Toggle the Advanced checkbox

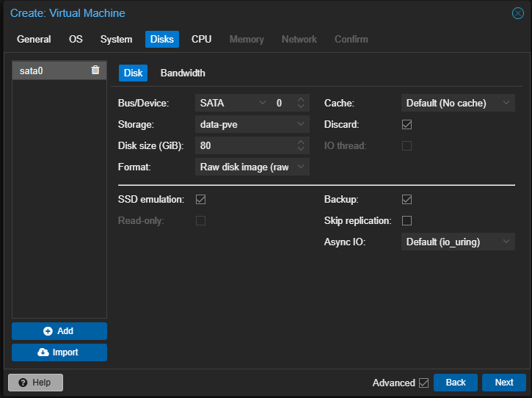click(424, 383)
